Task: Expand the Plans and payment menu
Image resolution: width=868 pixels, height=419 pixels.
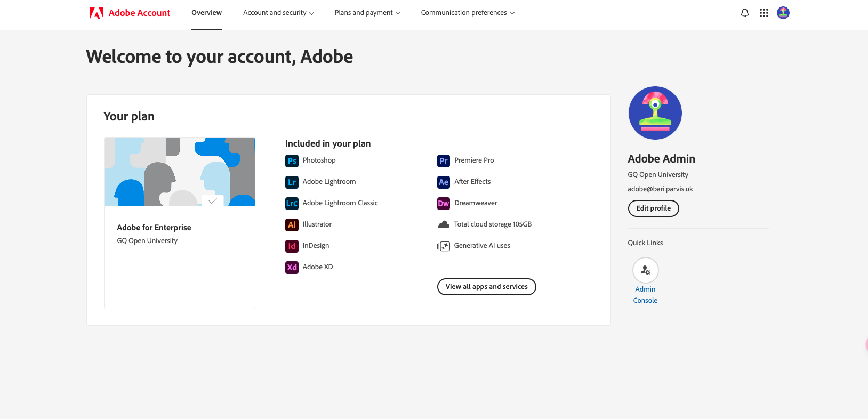Action: pyautogui.click(x=367, y=13)
